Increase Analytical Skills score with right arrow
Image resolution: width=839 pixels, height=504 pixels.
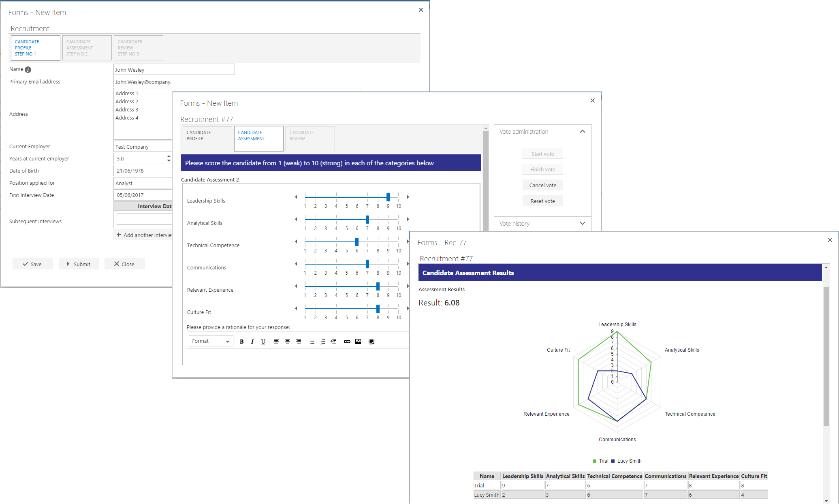pos(408,219)
